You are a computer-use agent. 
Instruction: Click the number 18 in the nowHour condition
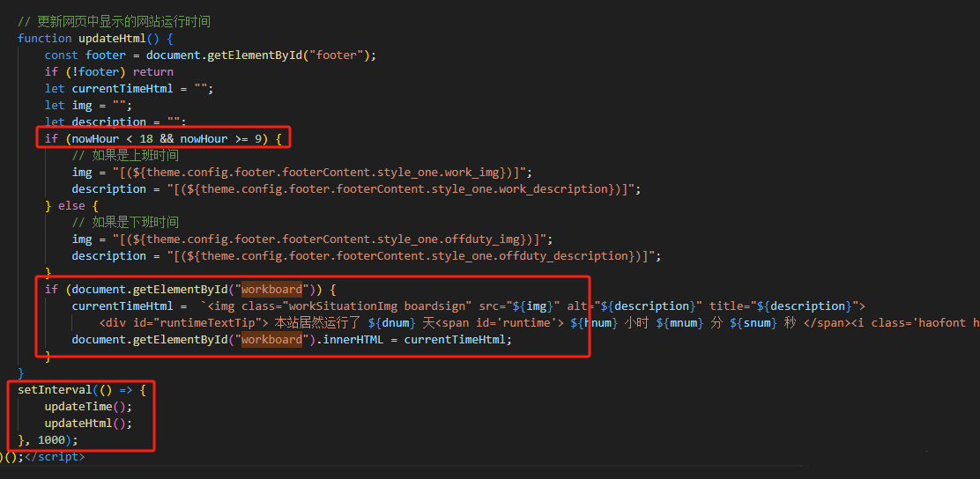click(x=146, y=138)
